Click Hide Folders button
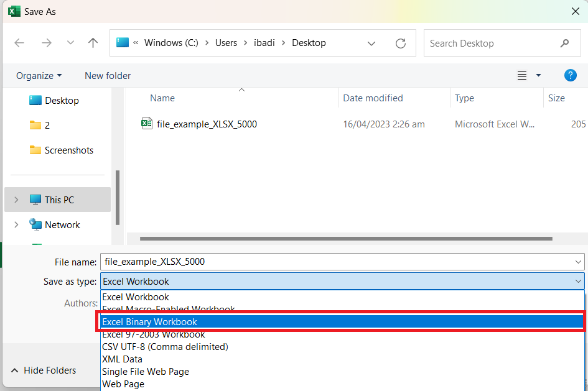The width and height of the screenshot is (588, 391). [44, 370]
